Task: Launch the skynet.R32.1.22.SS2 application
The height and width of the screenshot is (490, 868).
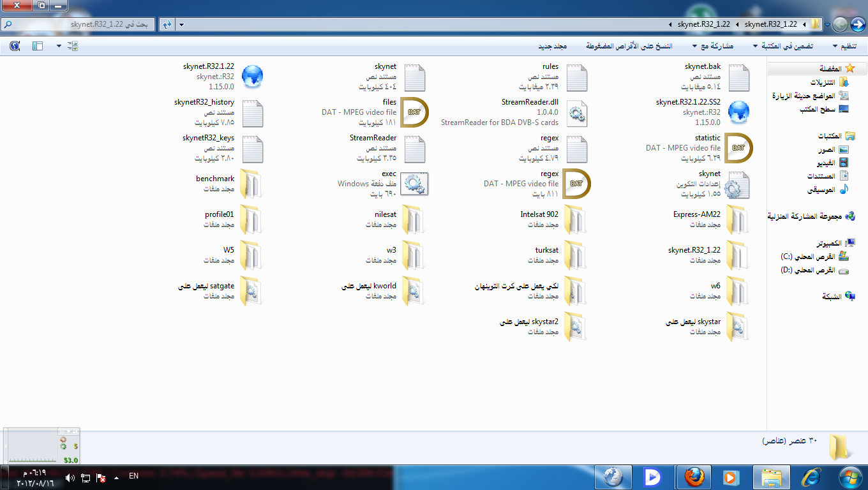Action: point(702,112)
